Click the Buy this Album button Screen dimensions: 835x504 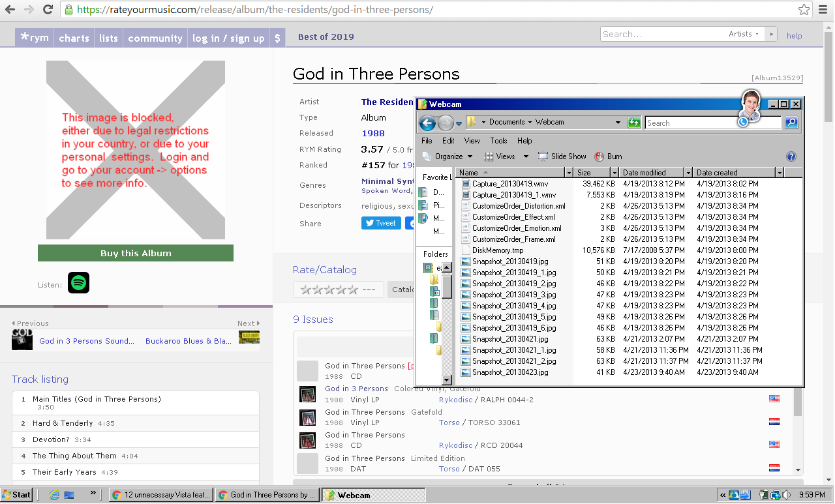click(x=136, y=253)
